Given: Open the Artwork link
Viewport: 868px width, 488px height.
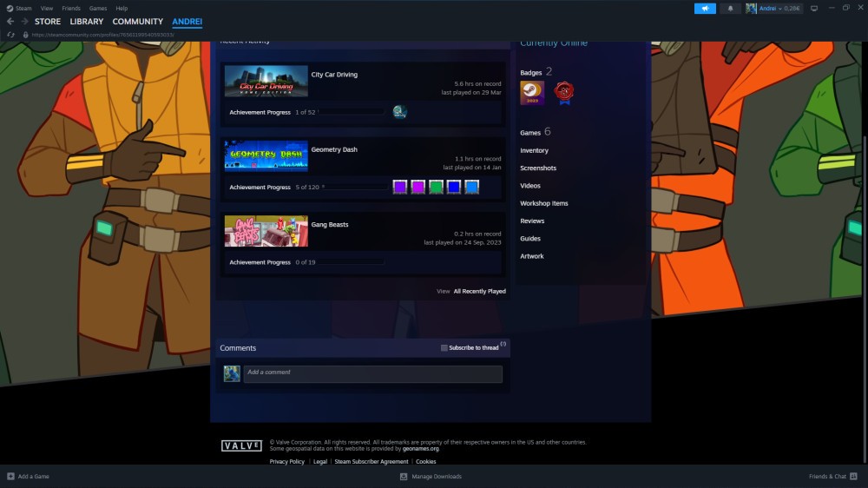Looking at the screenshot, I should click(x=532, y=256).
